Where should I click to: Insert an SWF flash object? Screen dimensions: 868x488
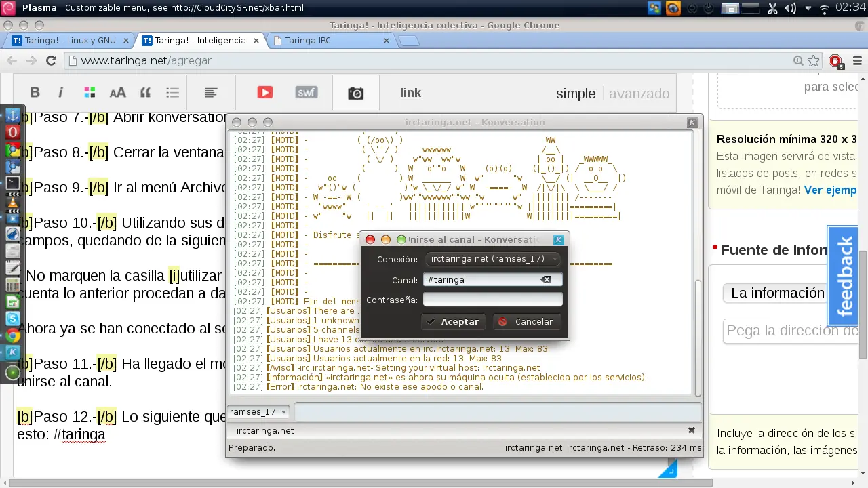307,93
